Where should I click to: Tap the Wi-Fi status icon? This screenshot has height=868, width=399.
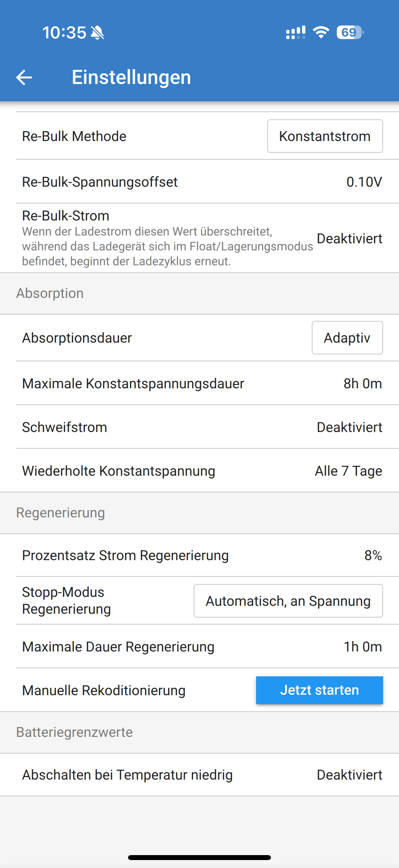pyautogui.click(x=321, y=32)
